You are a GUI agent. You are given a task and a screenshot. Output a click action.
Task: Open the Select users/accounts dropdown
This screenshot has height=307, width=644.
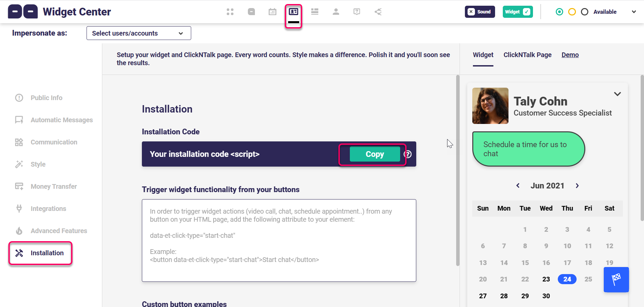pyautogui.click(x=139, y=33)
